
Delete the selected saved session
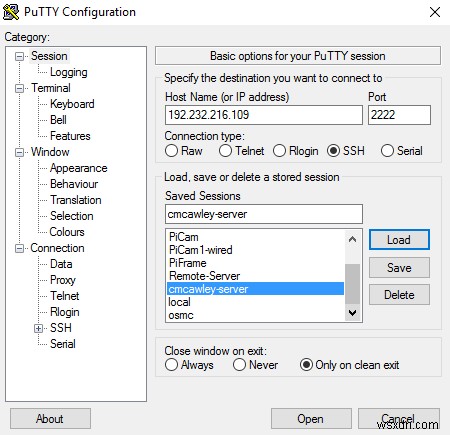click(399, 295)
